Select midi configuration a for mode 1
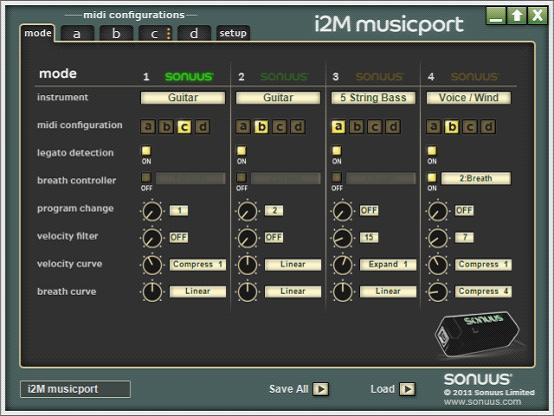Image resolution: width=554 pixels, height=416 pixels. pos(148,126)
